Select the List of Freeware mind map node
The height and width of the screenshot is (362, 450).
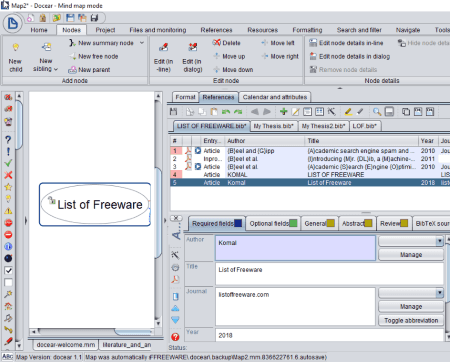[95, 204]
